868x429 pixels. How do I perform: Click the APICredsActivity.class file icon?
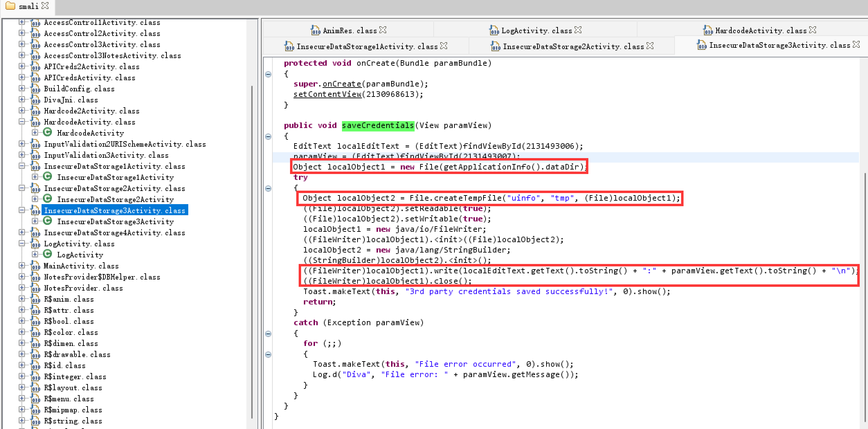[x=35, y=77]
